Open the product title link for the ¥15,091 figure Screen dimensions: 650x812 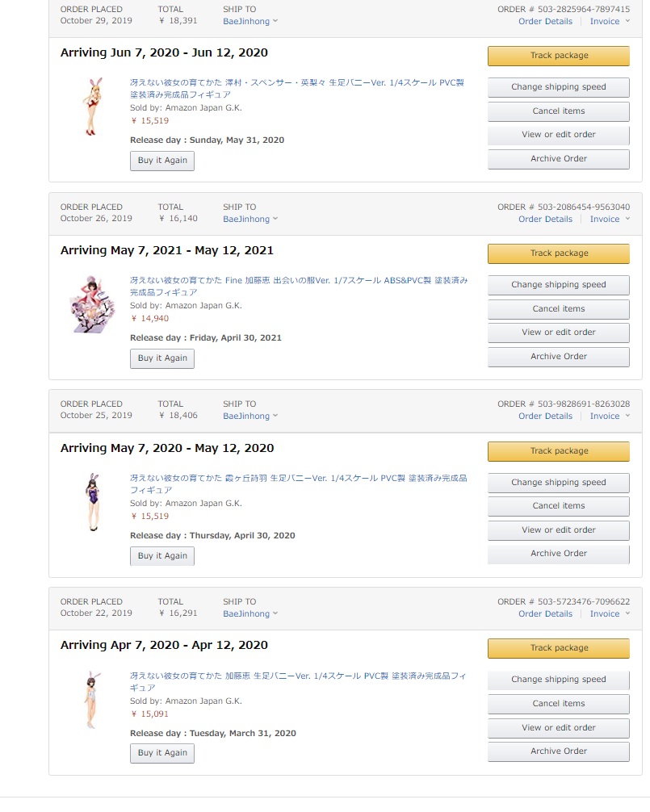point(298,676)
